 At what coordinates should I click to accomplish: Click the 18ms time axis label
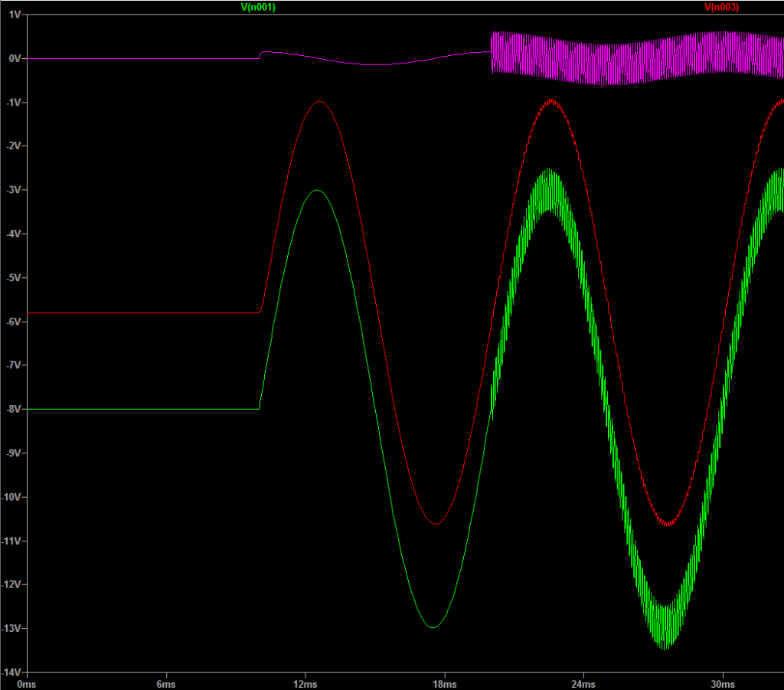tap(444, 683)
